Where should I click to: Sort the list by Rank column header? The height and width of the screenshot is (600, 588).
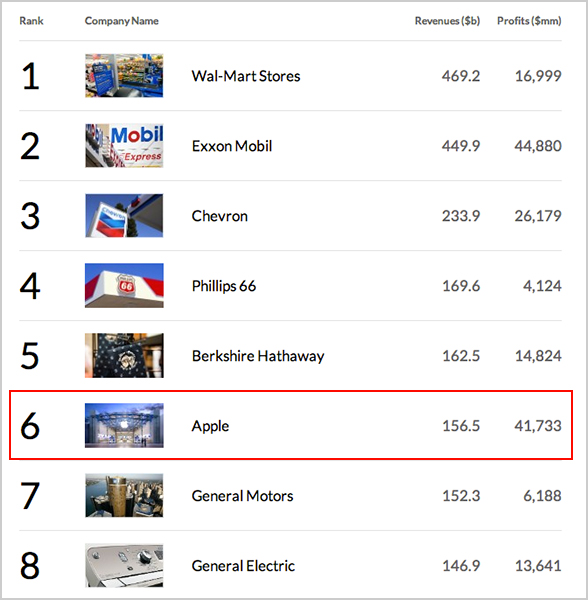(31, 21)
